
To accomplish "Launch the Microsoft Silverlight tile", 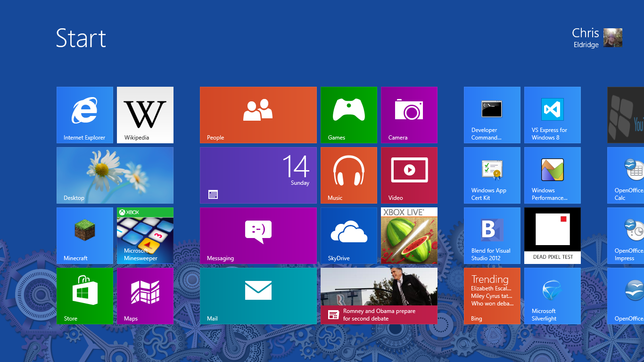I will click(x=553, y=296).
